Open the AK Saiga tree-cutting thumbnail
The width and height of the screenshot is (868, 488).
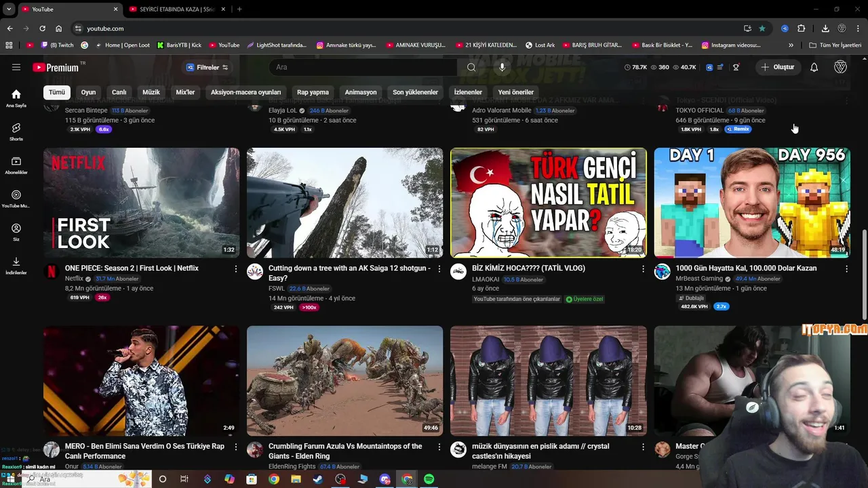point(344,203)
